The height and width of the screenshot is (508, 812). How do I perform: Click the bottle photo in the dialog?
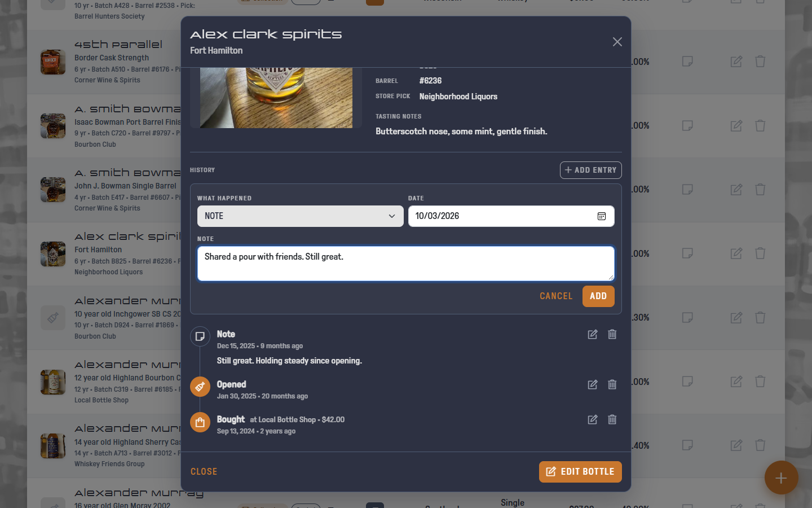tap(276, 98)
